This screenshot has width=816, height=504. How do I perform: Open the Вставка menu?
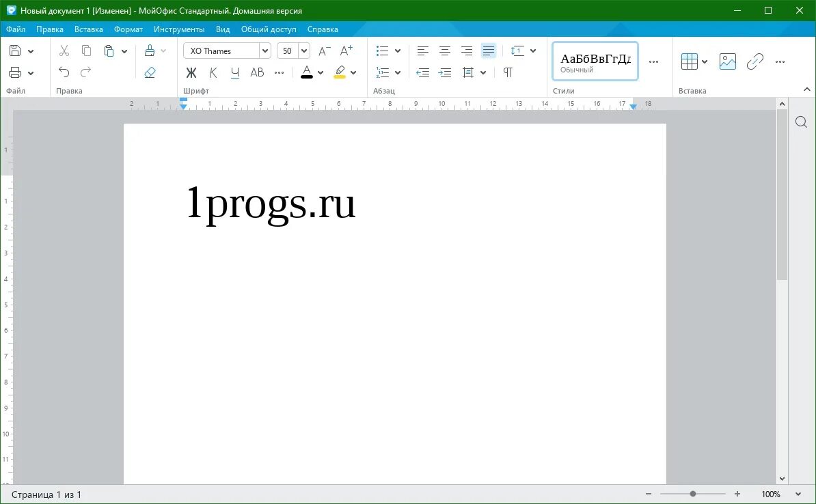click(x=88, y=29)
